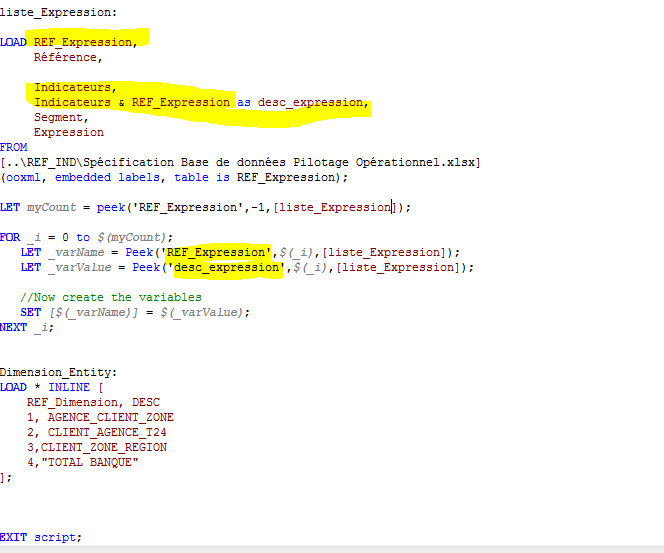Click the NEXT _i; statement
This screenshot has height=553, width=664.
click(27, 328)
